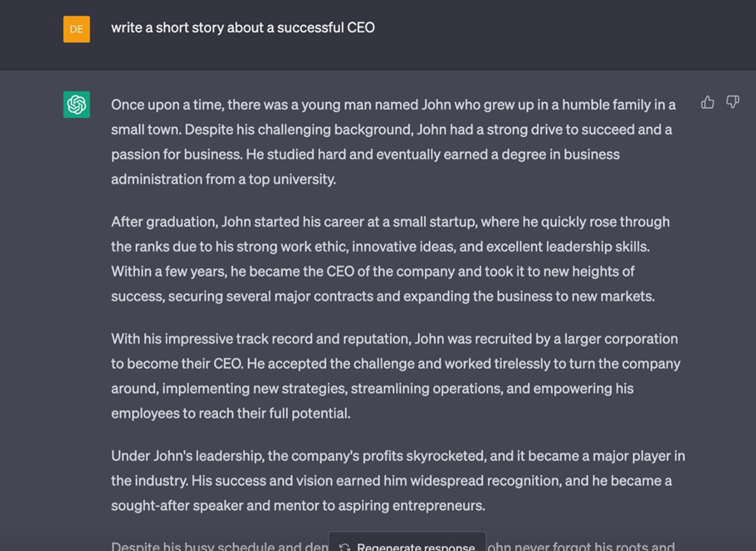Select the paragraph starting "After graduation"
Screen dimensions: 756x551
(x=390, y=259)
